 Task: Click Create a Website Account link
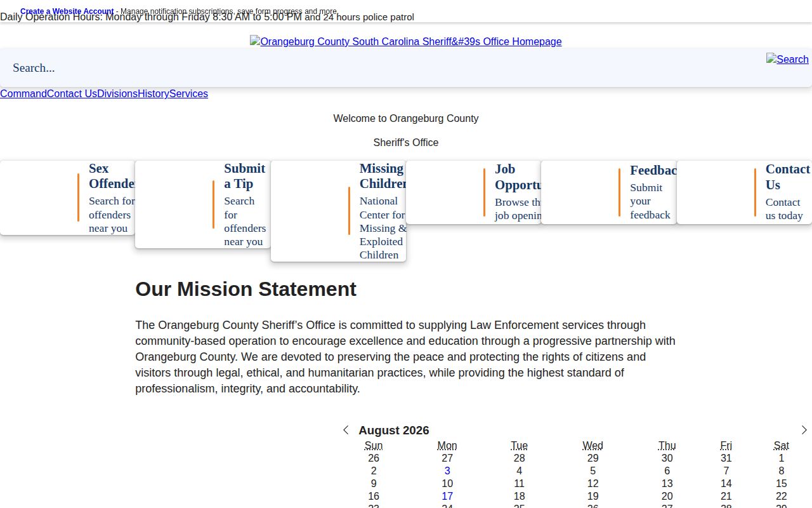(67, 11)
